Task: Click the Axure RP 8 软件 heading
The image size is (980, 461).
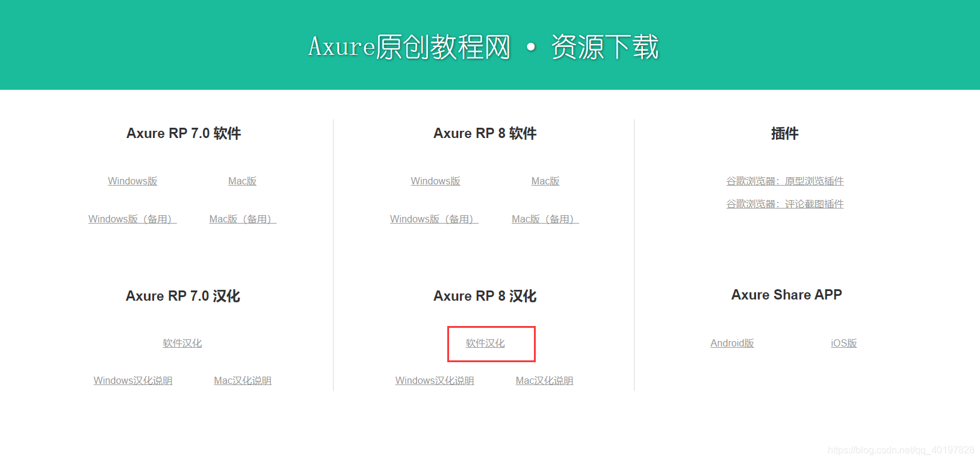Action: coord(485,133)
